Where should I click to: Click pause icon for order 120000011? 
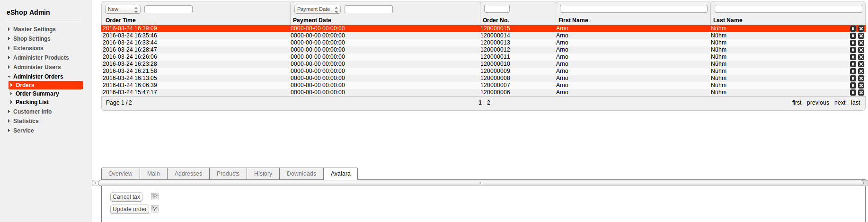[x=853, y=57]
